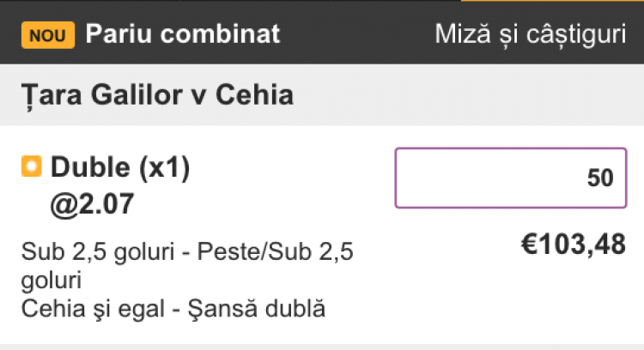Viewport: 644px width, 350px height.
Task: Click the orange highlighted tab strip at top
Action: (x=552, y=1)
